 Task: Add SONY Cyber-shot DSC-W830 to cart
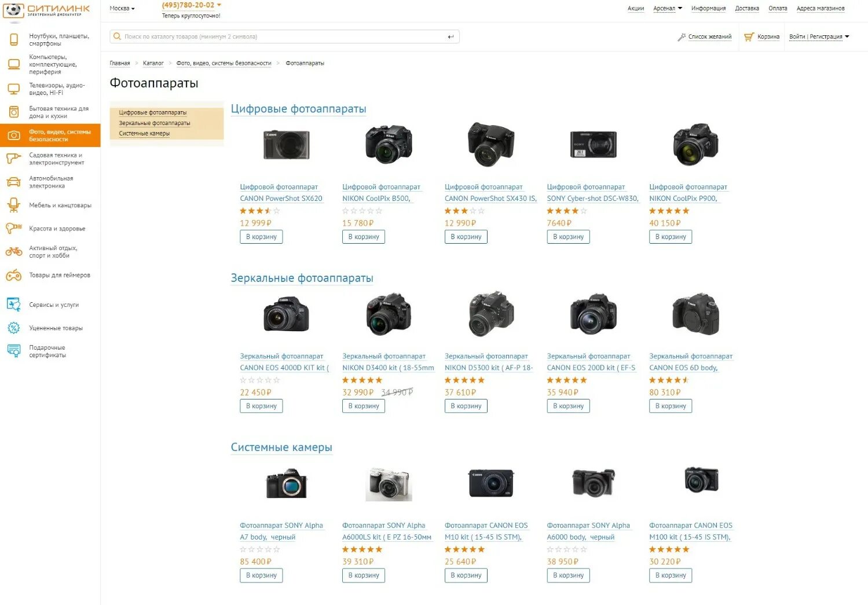(x=568, y=237)
